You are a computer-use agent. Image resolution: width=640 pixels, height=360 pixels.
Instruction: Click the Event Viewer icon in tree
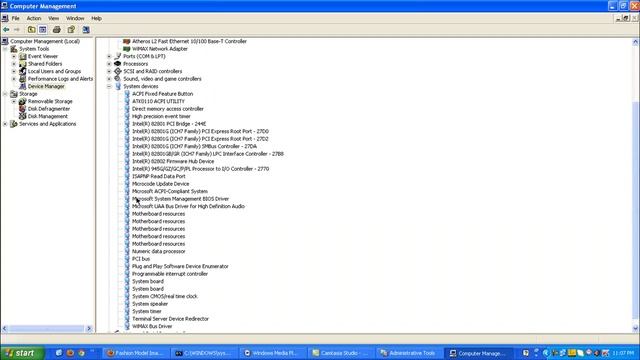tap(23, 56)
